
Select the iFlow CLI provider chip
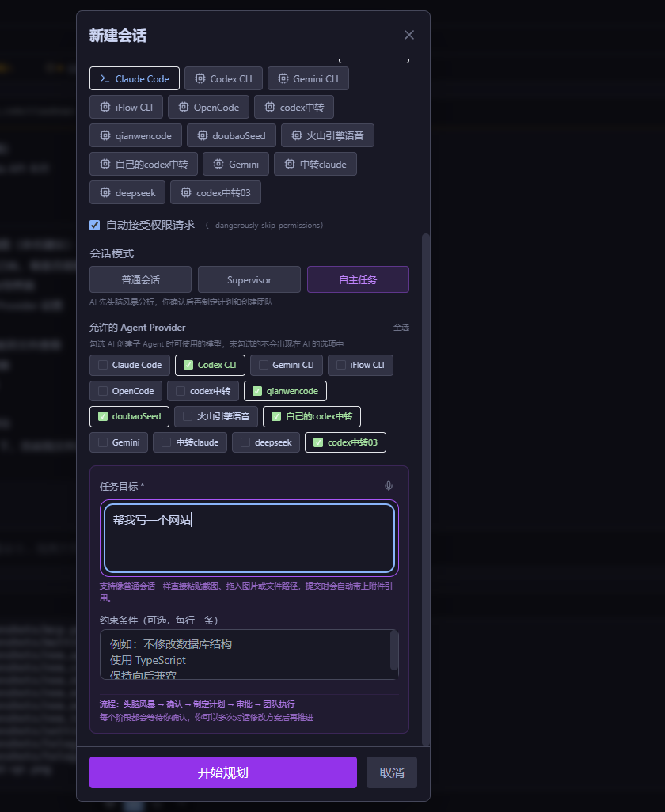coord(126,107)
